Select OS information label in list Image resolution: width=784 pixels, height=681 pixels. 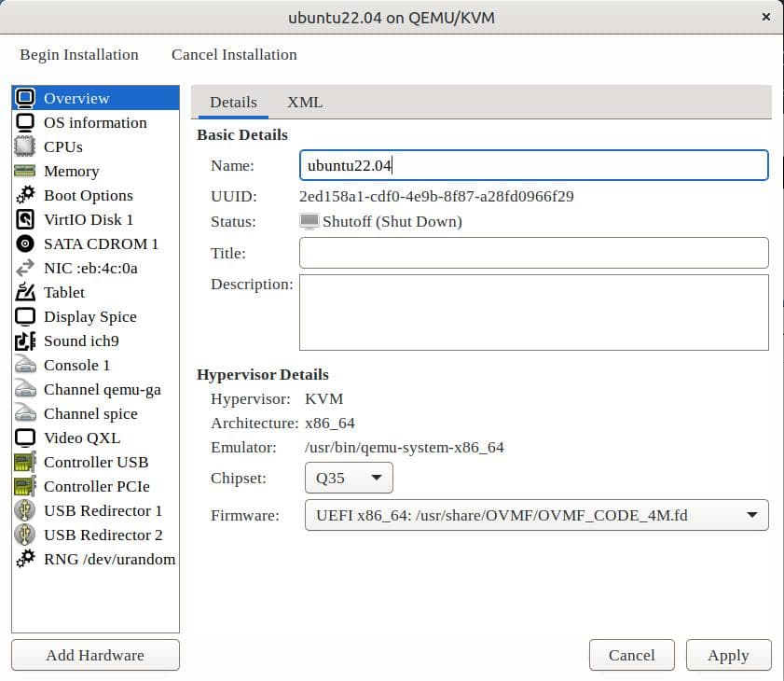(95, 122)
